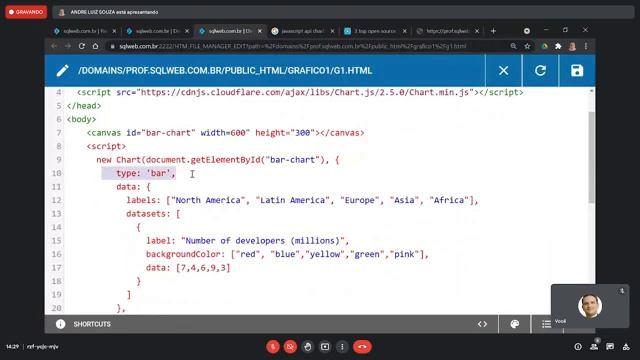The image size is (640, 360).
Task: Click the 'data: [7,4,6,9,3]' line
Action: [x=188, y=267]
